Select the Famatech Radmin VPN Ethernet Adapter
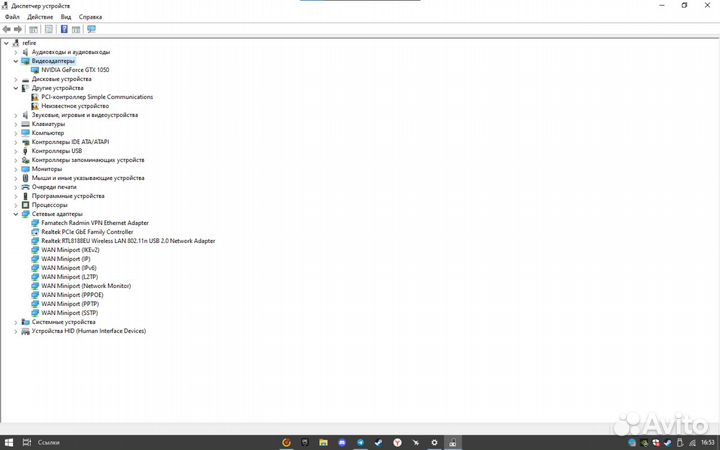The height and width of the screenshot is (450, 720). click(95, 223)
